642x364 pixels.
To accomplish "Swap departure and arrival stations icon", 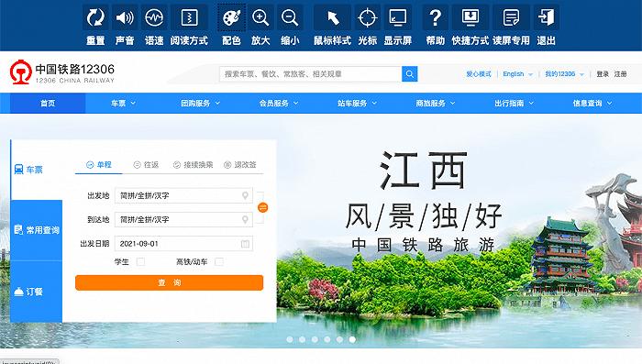I will pos(262,207).
